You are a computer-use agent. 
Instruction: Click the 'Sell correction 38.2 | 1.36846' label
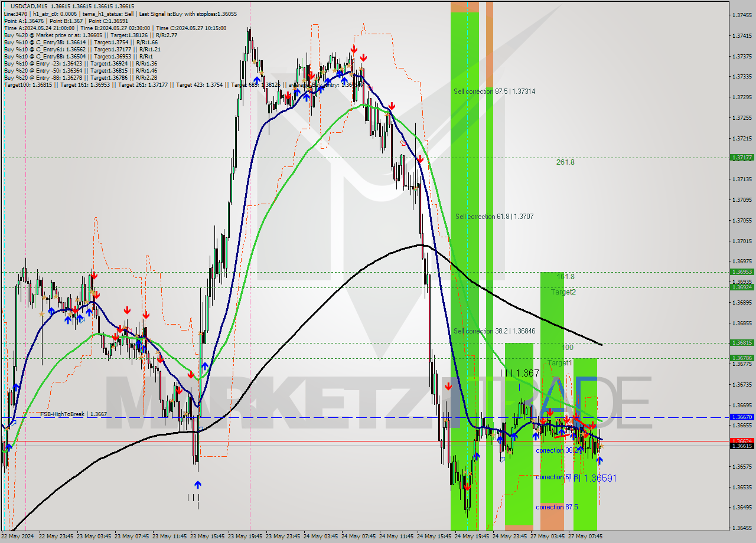[x=494, y=331]
